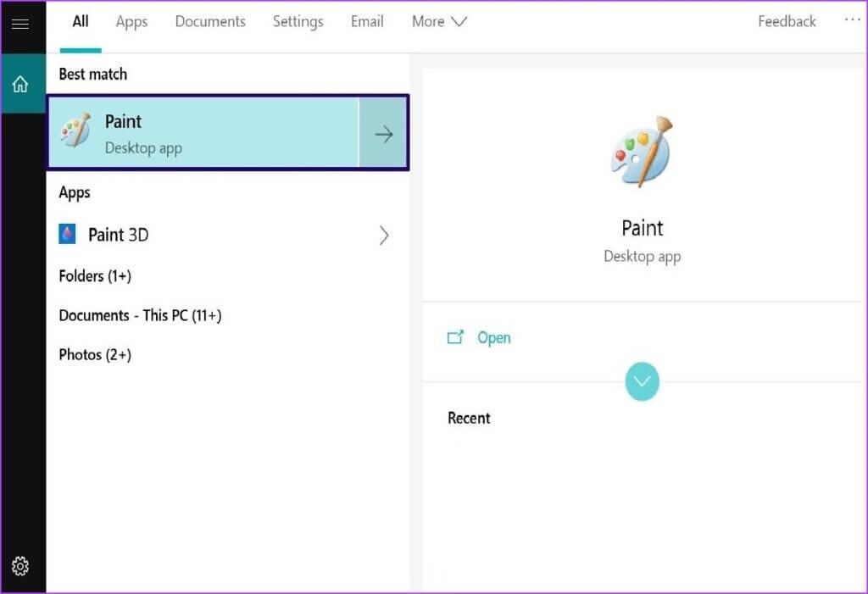Expand Paint result details arrow

click(383, 133)
